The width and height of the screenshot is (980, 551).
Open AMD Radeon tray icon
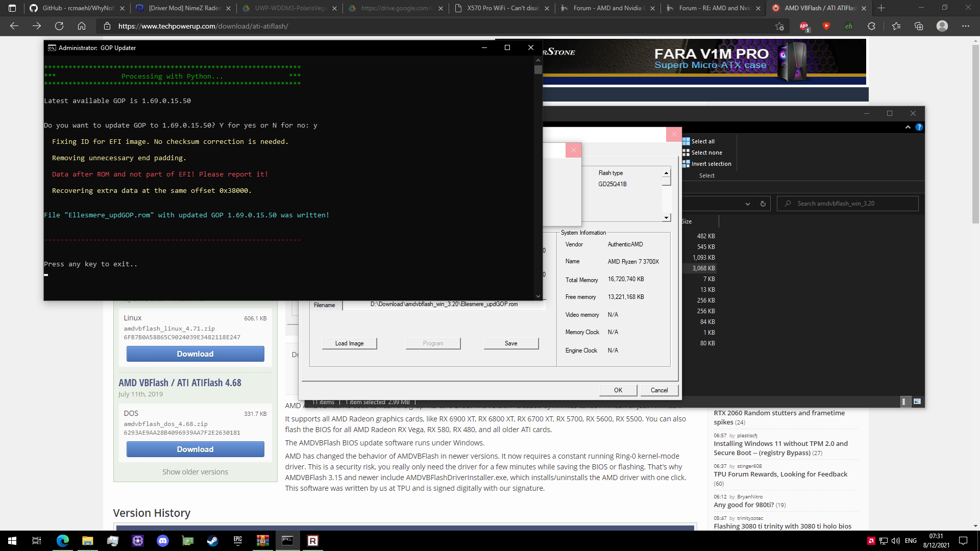(871, 541)
